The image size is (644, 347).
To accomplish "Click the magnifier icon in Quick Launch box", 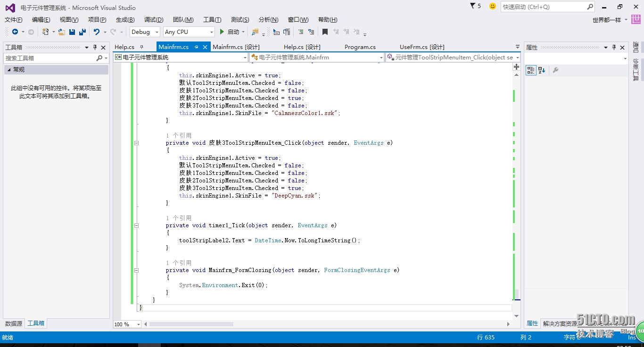I will [590, 7].
